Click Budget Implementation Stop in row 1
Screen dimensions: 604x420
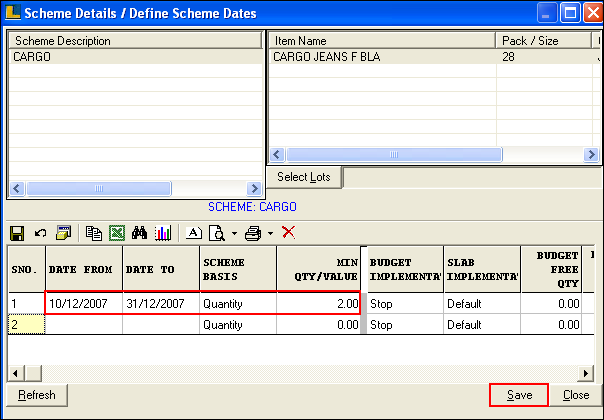(x=405, y=304)
